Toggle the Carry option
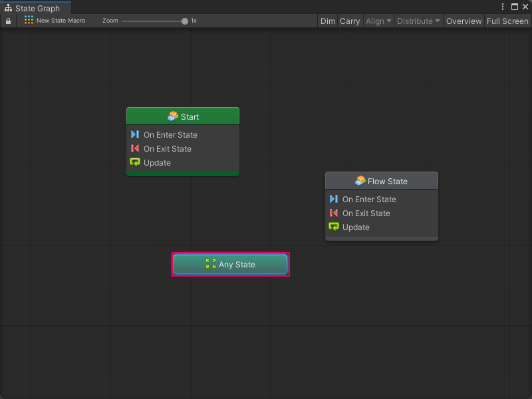This screenshot has width=532, height=399. pos(350,21)
